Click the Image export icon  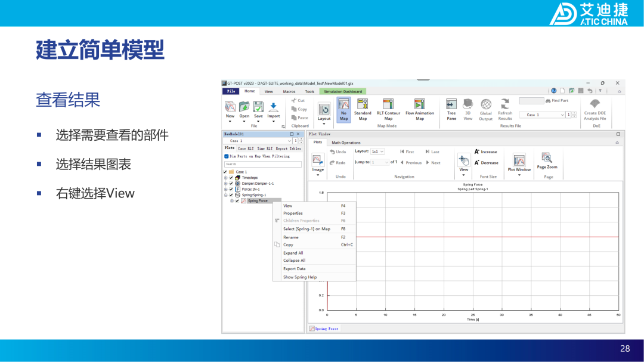click(317, 160)
